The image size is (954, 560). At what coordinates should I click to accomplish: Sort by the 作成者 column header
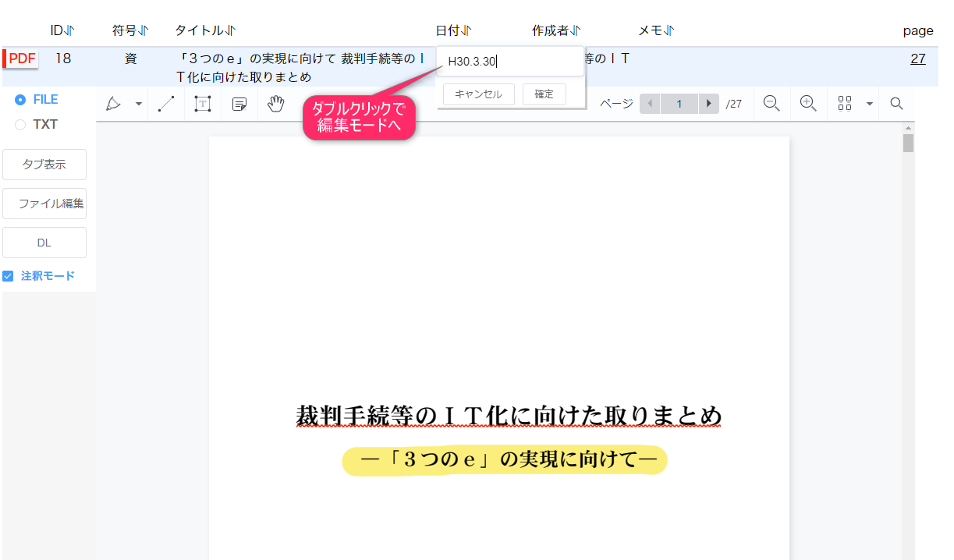(x=556, y=30)
